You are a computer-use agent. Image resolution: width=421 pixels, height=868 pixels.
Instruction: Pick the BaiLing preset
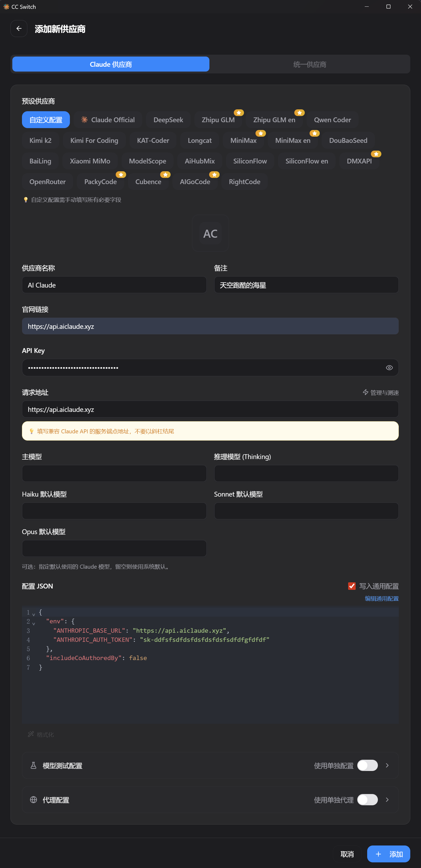[x=40, y=161]
